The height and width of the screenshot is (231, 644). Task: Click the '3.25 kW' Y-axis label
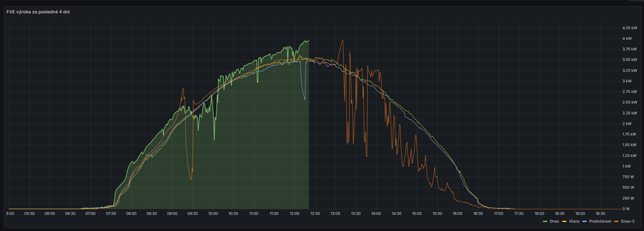[x=630, y=71]
